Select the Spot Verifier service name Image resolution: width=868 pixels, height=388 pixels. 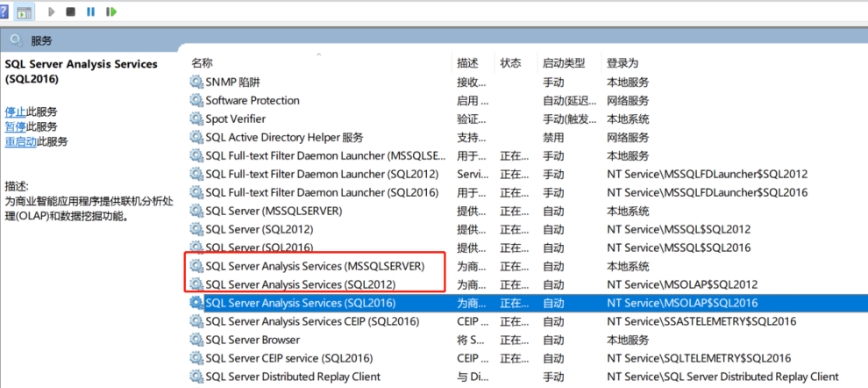(x=235, y=119)
